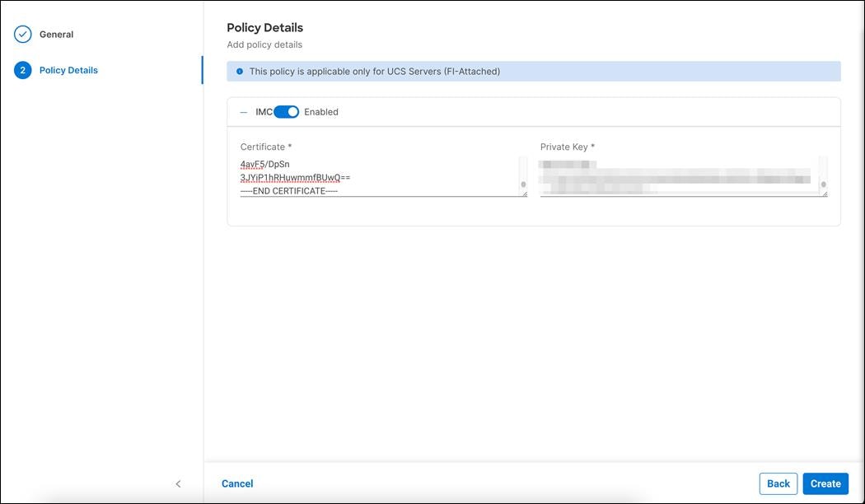Cancel the policy creation
865x504 pixels.
tap(237, 483)
